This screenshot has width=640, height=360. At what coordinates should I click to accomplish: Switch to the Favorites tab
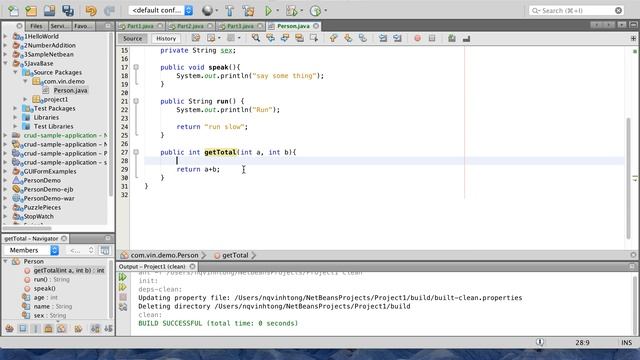tap(82, 26)
